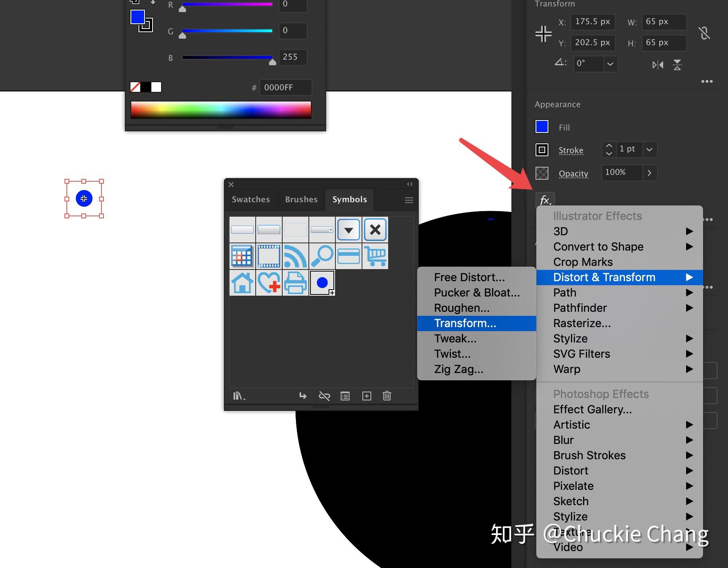The image size is (728, 568).
Task: Expand the Opacity arrow
Action: tap(649, 173)
